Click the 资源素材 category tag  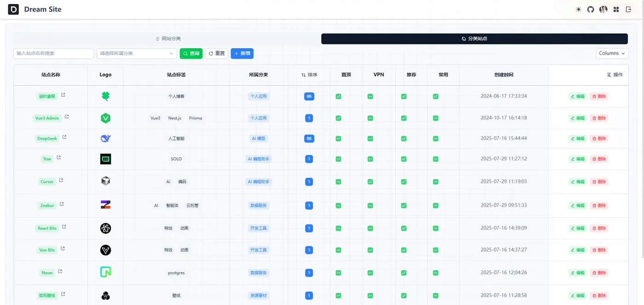pyautogui.click(x=258, y=295)
